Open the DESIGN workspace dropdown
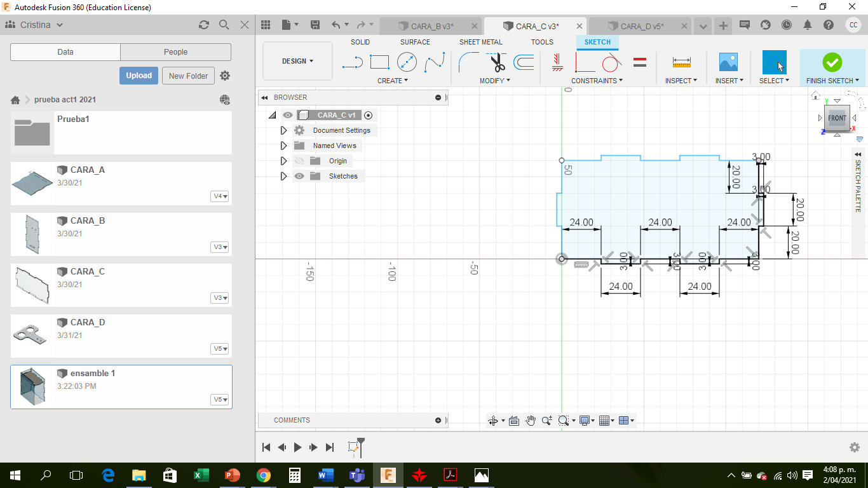This screenshot has width=868, height=488. point(297,61)
